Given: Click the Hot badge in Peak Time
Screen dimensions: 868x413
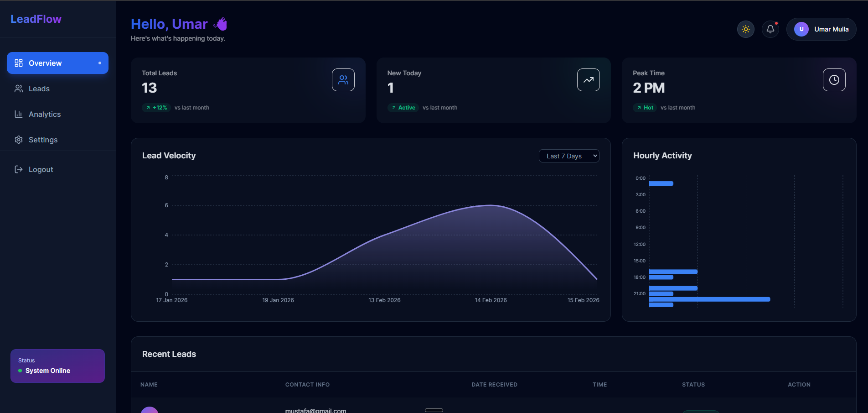Looking at the screenshot, I should (645, 108).
